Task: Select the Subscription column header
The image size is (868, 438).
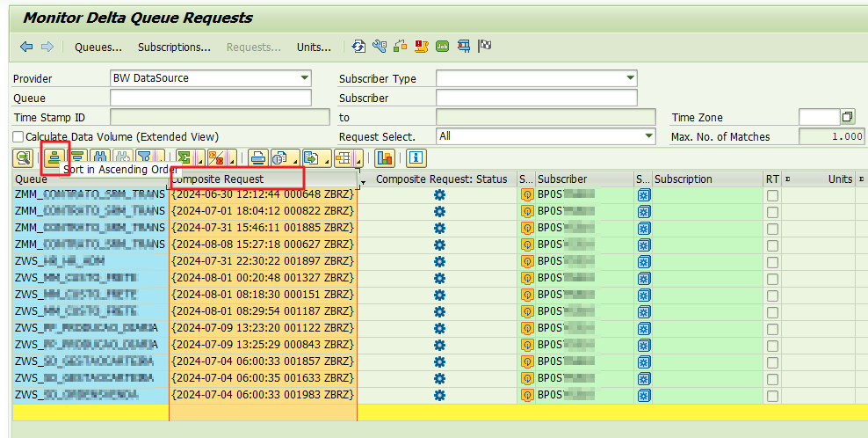Action: pos(707,179)
